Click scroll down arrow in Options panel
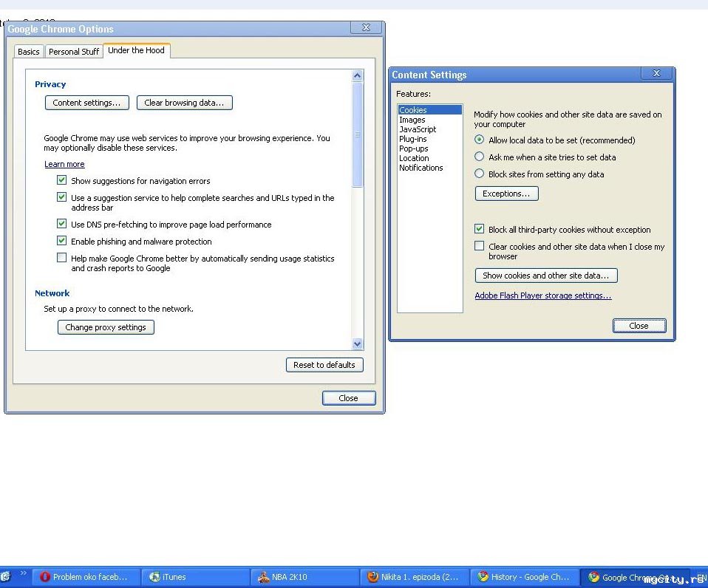 coord(357,344)
